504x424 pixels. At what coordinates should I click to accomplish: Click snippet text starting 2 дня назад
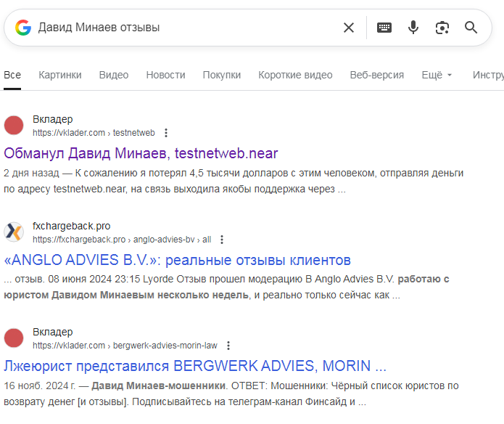point(234,181)
